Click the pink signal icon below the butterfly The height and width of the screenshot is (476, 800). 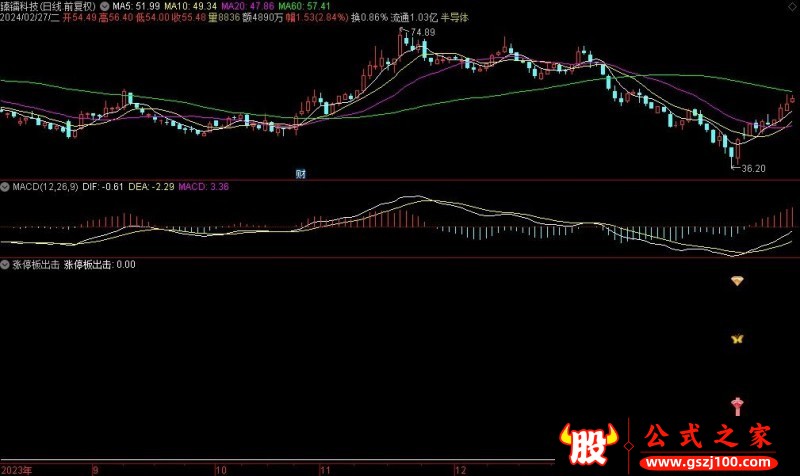(x=737, y=406)
